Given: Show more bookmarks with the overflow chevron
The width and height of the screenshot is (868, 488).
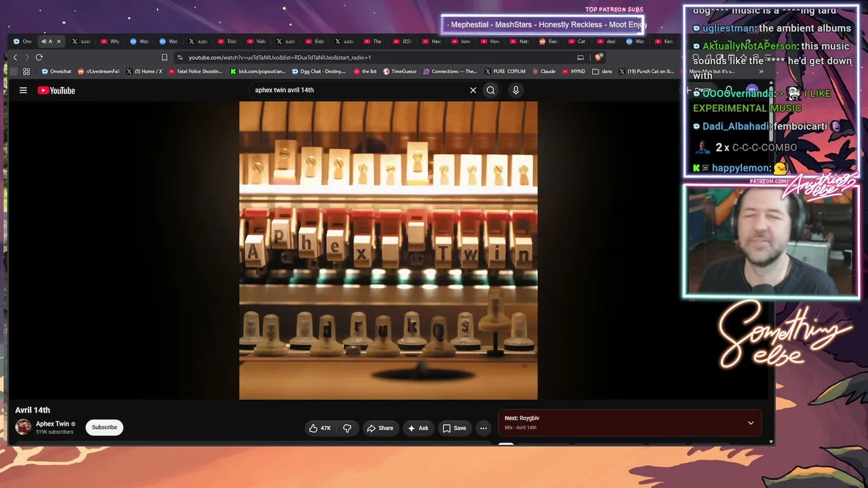Looking at the screenshot, I should [761, 71].
